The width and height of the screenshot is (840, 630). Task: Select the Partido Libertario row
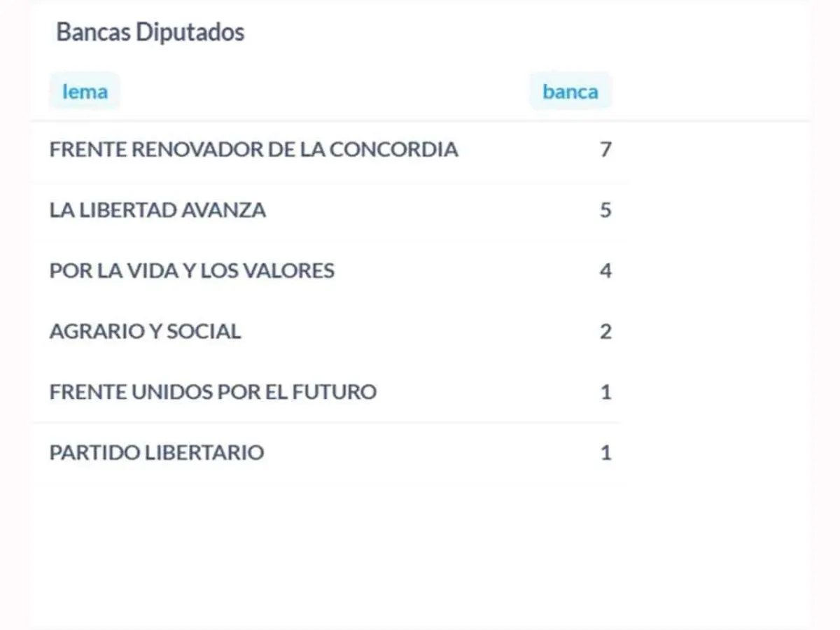pyautogui.click(x=157, y=452)
